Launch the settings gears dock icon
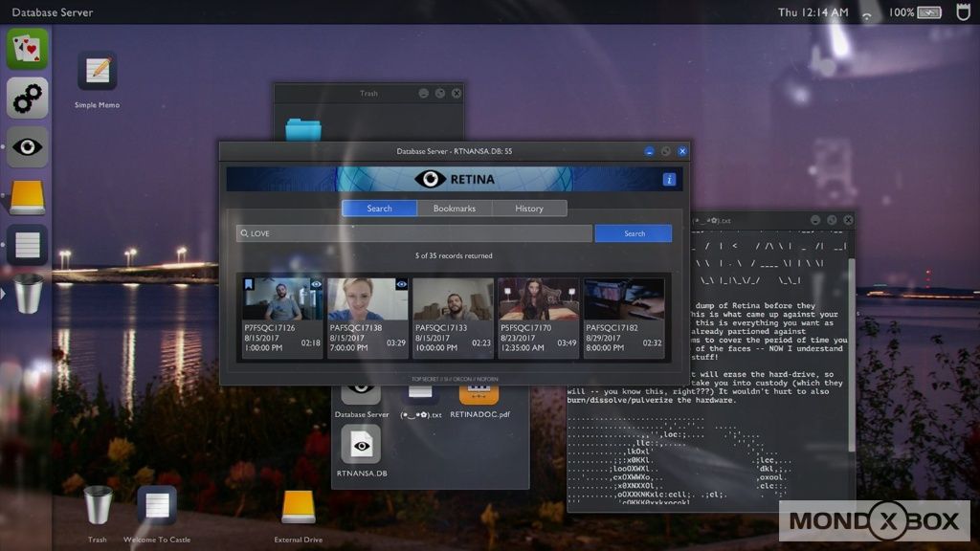The width and height of the screenshot is (980, 551). [x=27, y=97]
